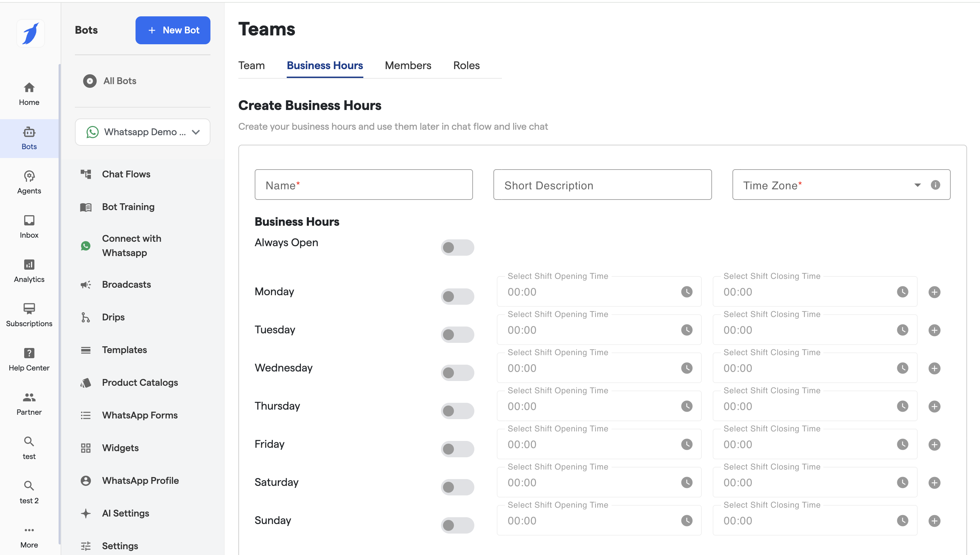This screenshot has width=980, height=555.
Task: Switch on the Saturday toggle
Action: coord(457,487)
